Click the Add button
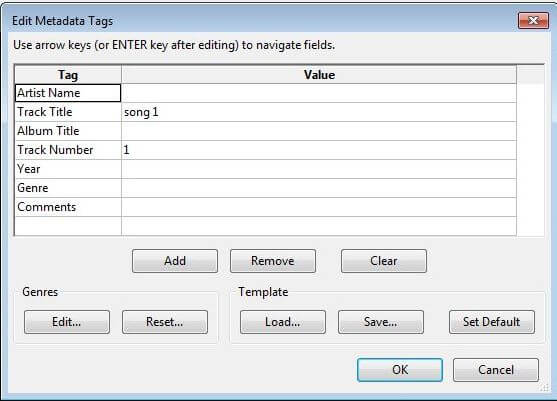Screen dimensions: 557x401 pyautogui.click(x=175, y=261)
